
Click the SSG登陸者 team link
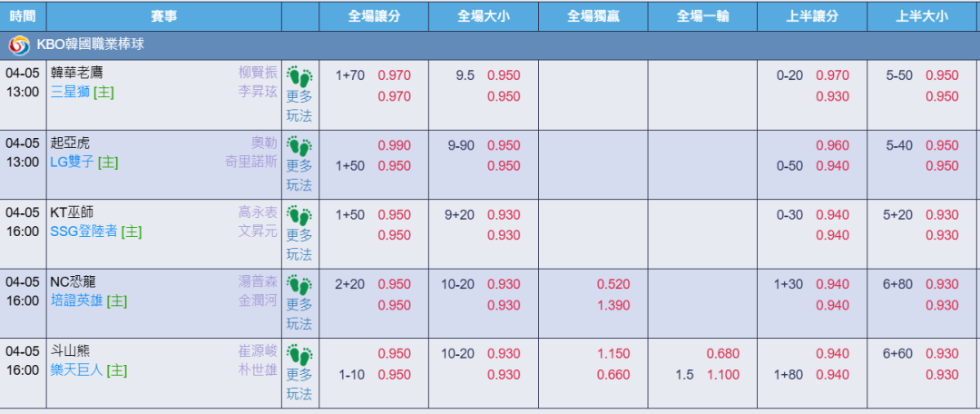(x=83, y=232)
